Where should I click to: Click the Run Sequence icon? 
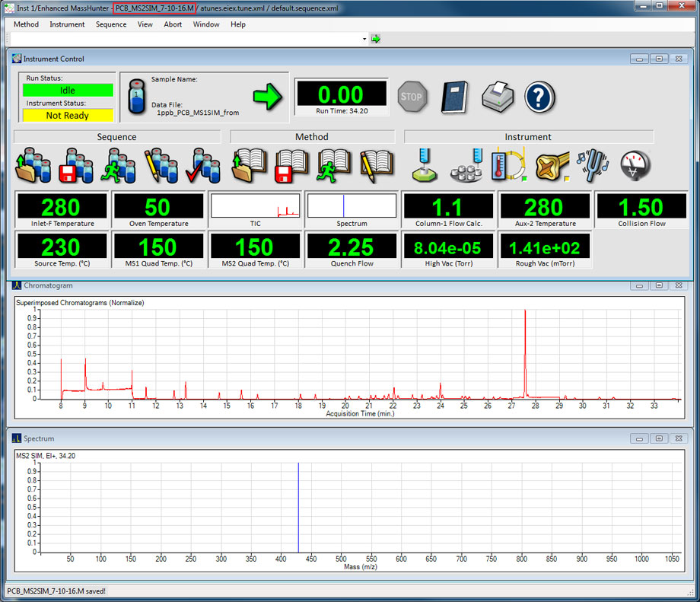pyautogui.click(x=118, y=165)
